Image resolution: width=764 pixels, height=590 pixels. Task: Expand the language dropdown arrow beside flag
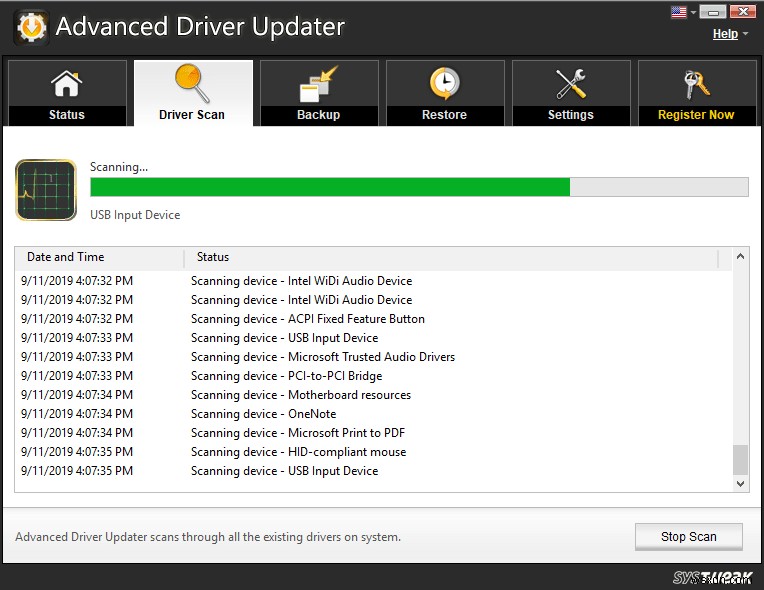693,13
